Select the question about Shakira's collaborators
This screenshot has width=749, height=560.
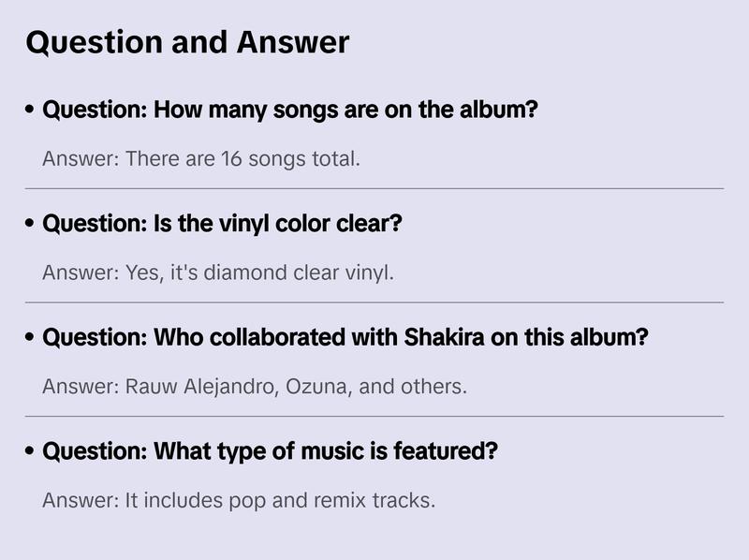pyautogui.click(x=345, y=337)
